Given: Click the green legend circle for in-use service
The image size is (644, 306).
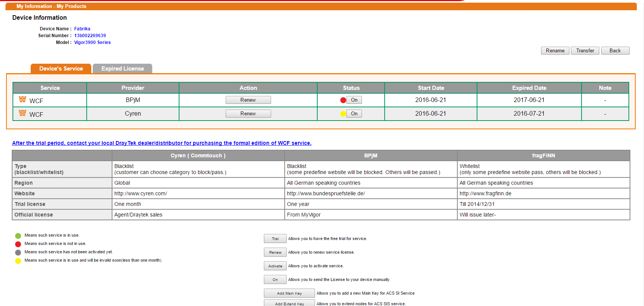Looking at the screenshot, I should pyautogui.click(x=18, y=236).
